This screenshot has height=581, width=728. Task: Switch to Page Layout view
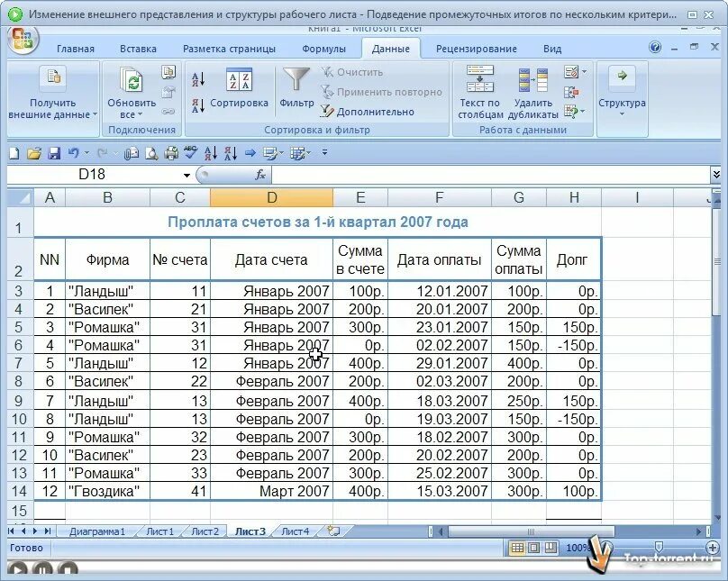[x=534, y=548]
